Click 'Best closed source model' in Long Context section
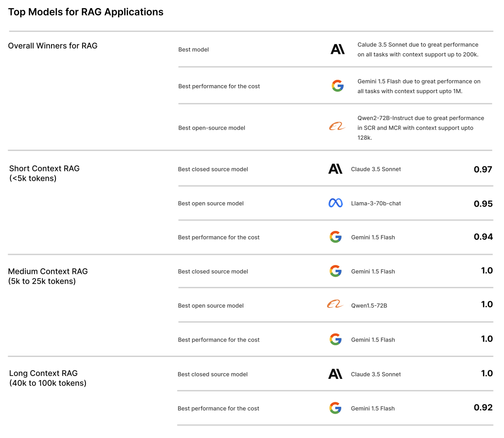504x438 pixels. [x=213, y=374]
